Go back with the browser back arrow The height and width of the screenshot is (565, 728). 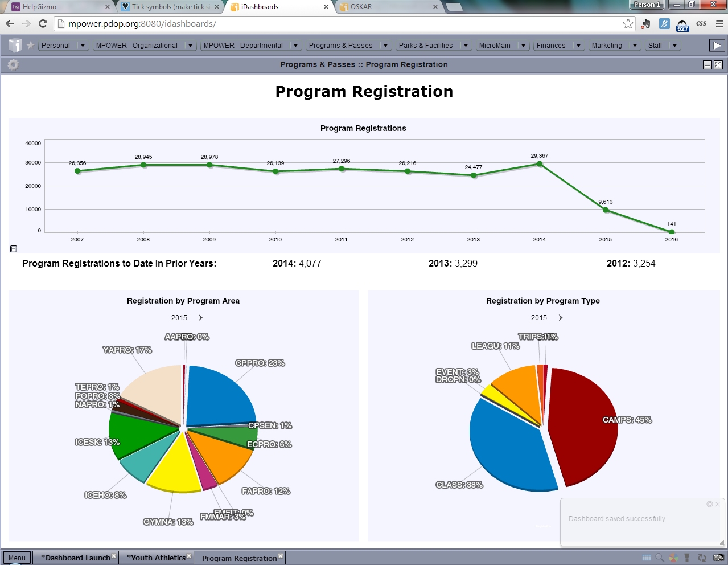[x=10, y=24]
